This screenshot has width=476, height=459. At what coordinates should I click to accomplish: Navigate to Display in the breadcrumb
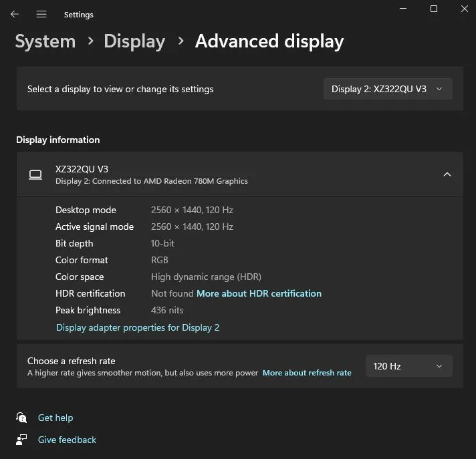[134, 41]
